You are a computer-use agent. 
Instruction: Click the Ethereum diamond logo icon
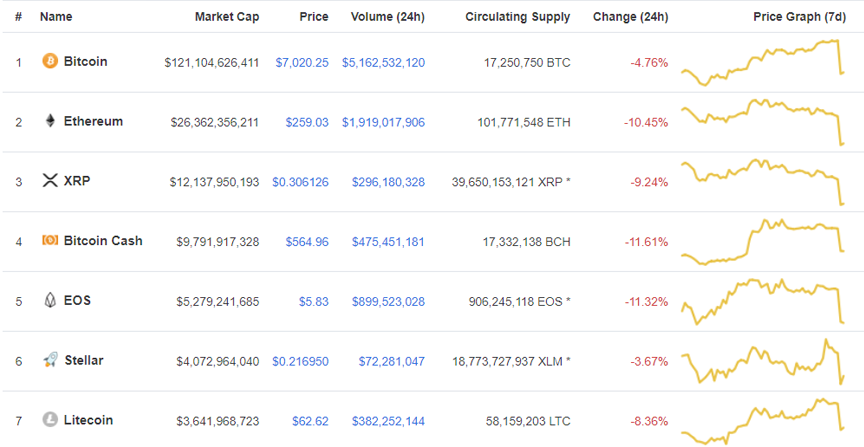coord(50,121)
